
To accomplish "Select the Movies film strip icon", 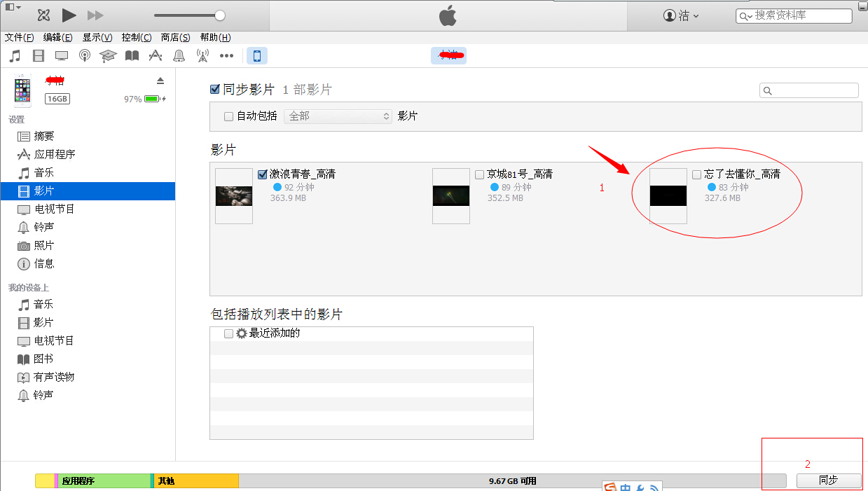I will click(39, 55).
